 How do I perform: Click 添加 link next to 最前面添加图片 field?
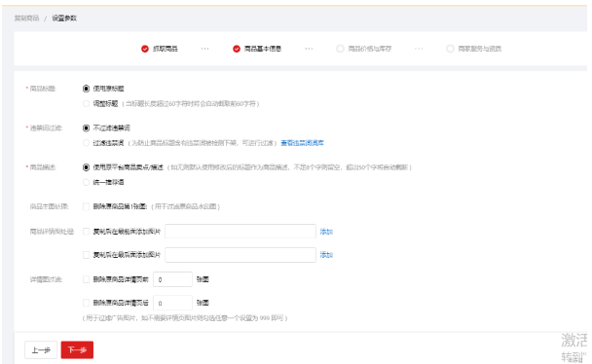click(326, 232)
